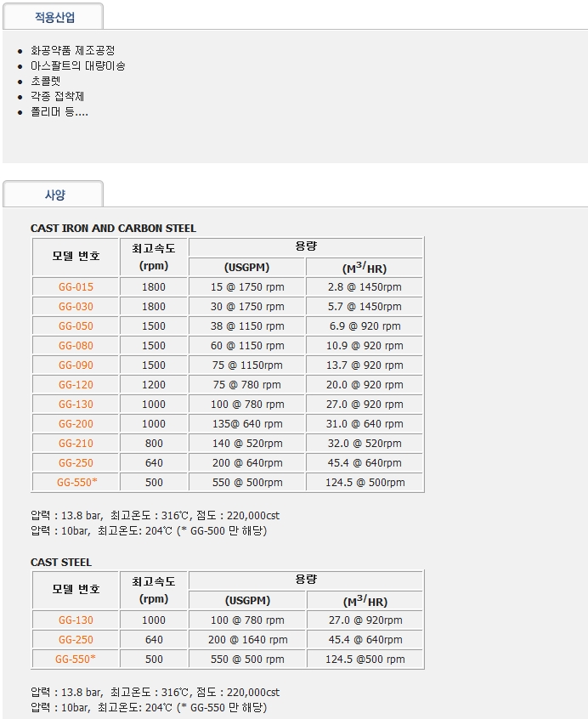588x719 pixels.
Task: Click the 아스팔트의 대량이송 list item
Action: tap(77, 65)
